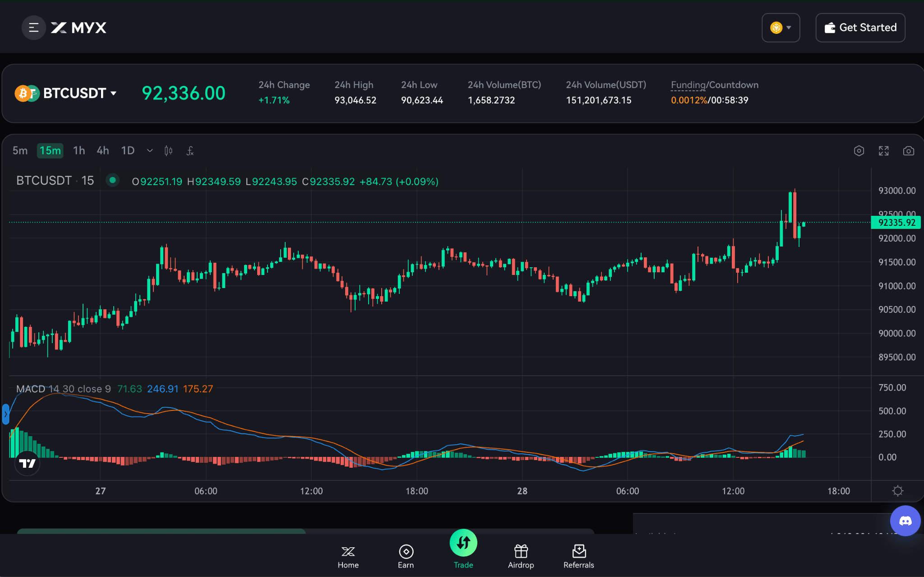This screenshot has width=924, height=577.
Task: Expand the collapsed left panel arrow
Action: click(6, 414)
